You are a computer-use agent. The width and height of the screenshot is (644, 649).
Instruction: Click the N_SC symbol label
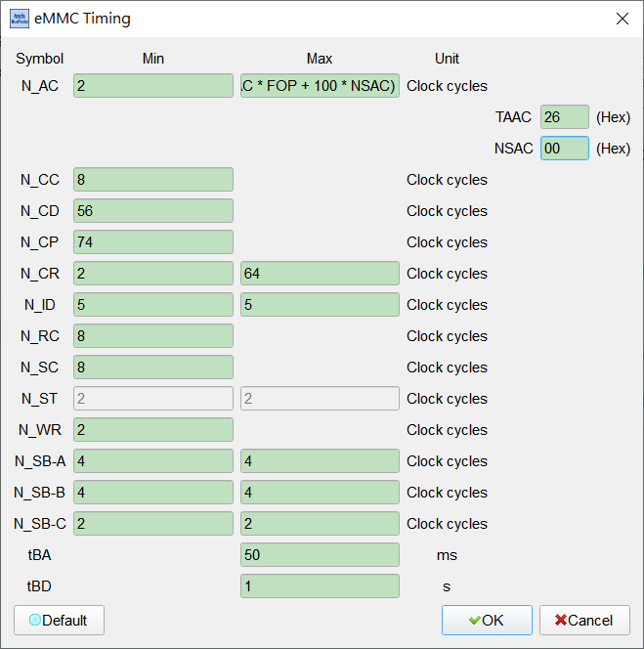click(x=40, y=368)
